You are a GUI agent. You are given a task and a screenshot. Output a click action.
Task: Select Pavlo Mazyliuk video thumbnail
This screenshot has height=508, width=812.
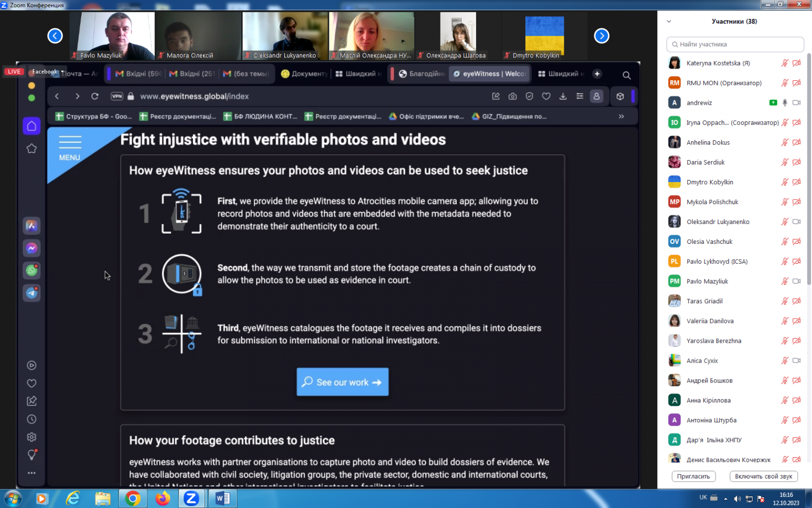click(x=112, y=36)
